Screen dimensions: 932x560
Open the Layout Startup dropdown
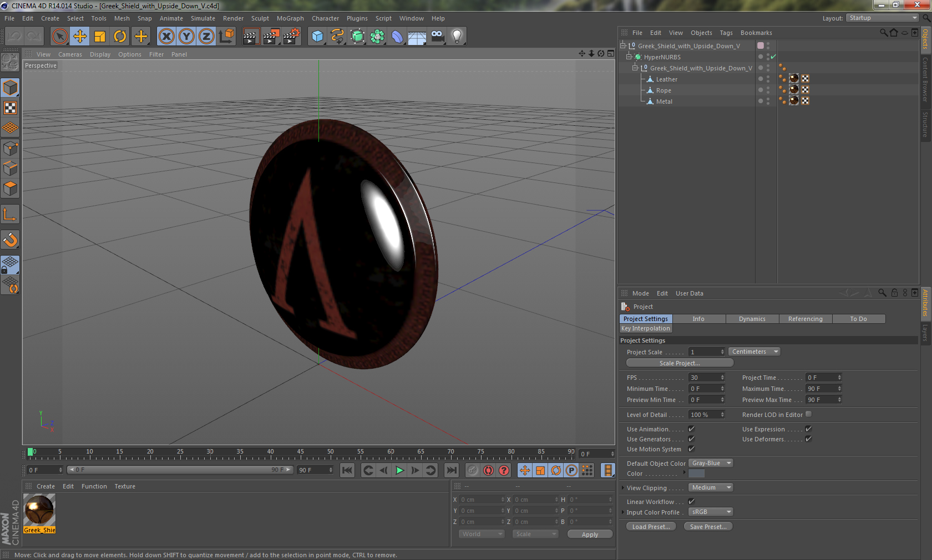(x=883, y=18)
